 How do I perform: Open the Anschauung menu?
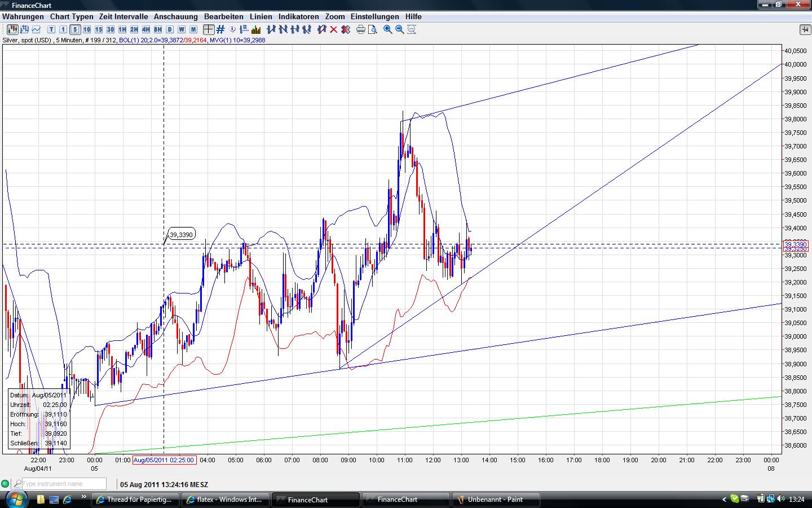tap(176, 16)
